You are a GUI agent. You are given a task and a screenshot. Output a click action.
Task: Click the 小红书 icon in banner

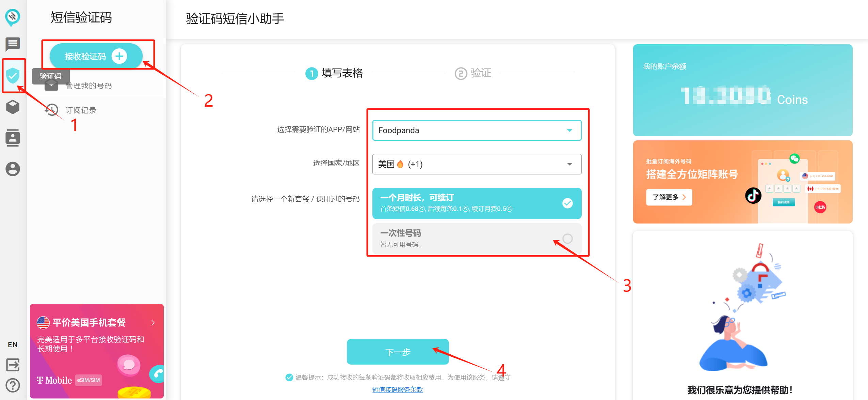pyautogui.click(x=820, y=207)
